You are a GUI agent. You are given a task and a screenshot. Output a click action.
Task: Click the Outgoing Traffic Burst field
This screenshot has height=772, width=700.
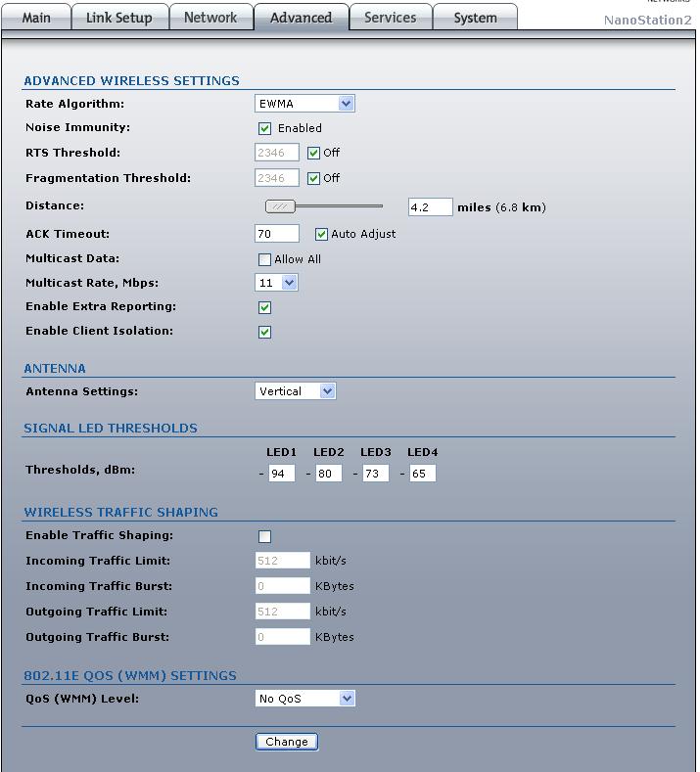tap(282, 637)
